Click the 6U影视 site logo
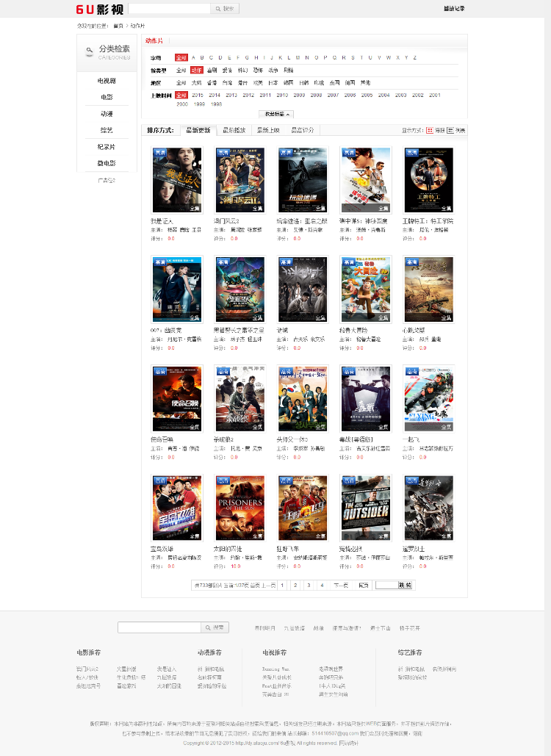Screen dimensions: 551x756 pyautogui.click(x=100, y=9)
